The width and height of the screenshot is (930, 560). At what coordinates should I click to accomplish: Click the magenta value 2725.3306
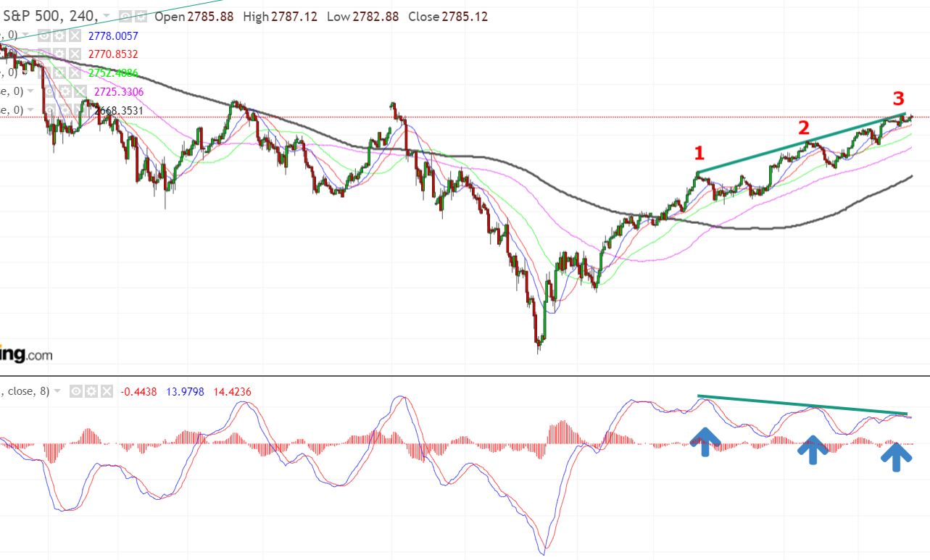119,91
